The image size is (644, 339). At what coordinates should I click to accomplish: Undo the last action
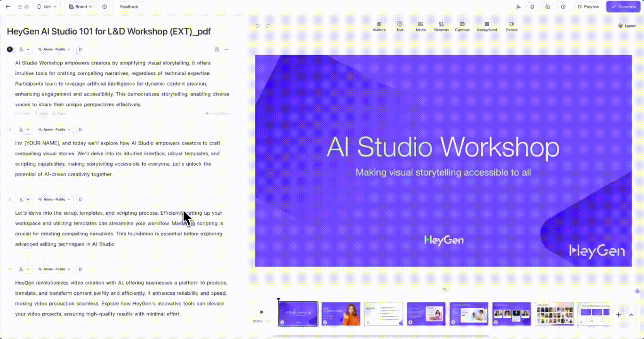[x=258, y=26]
